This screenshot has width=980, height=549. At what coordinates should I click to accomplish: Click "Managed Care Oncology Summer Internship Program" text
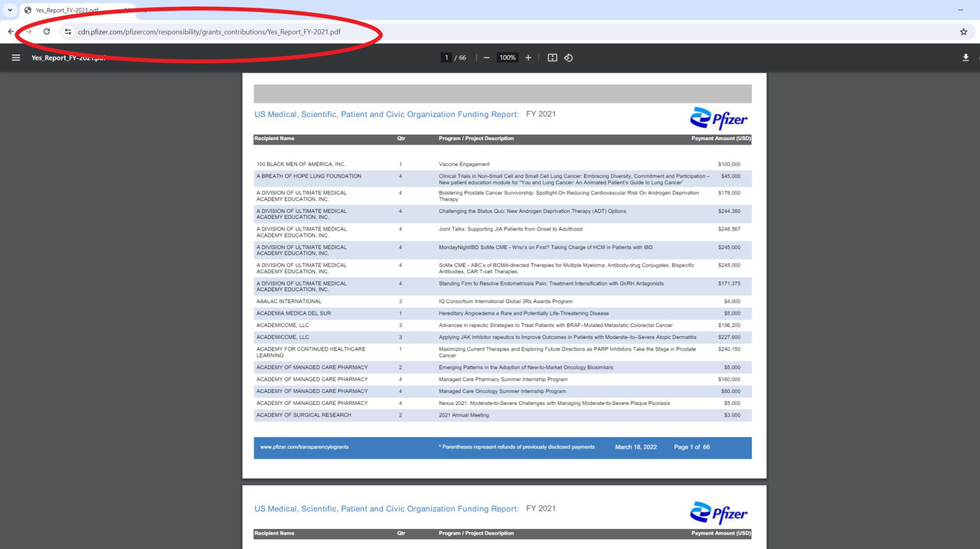[502, 391]
